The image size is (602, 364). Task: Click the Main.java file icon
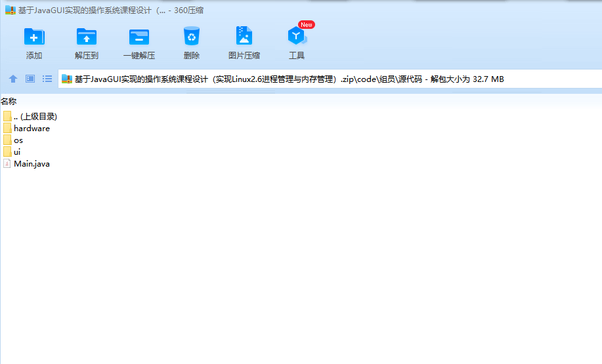tap(7, 164)
